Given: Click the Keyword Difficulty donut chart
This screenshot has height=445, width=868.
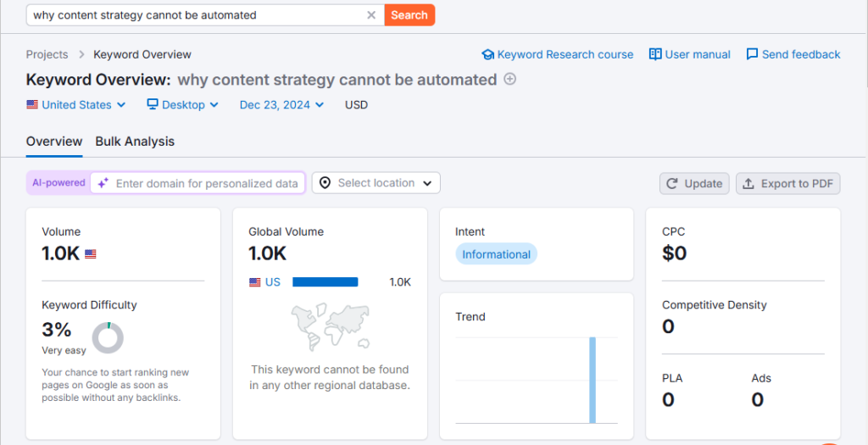Looking at the screenshot, I should pyautogui.click(x=108, y=337).
